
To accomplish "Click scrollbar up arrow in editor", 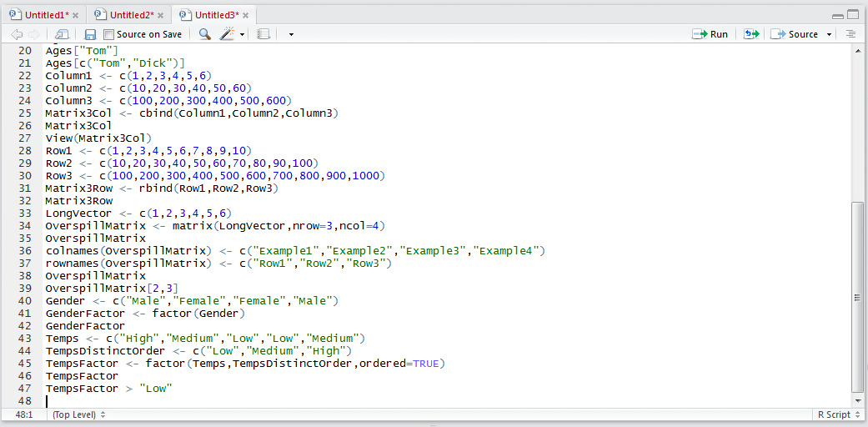I will [x=859, y=49].
